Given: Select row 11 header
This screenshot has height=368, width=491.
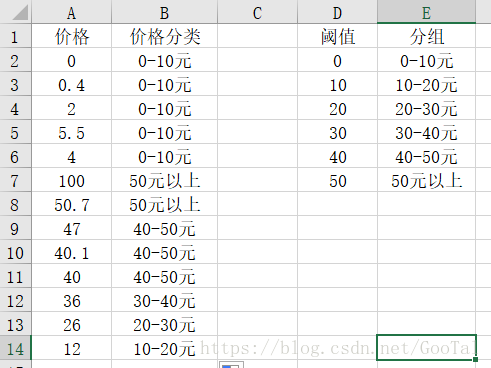Looking at the screenshot, I should [15, 276].
